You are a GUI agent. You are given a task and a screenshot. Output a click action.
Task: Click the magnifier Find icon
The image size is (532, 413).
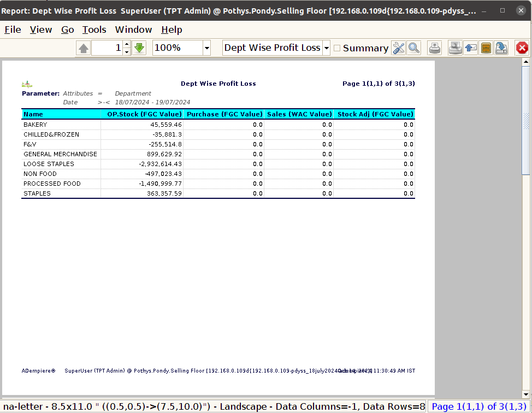(413, 48)
